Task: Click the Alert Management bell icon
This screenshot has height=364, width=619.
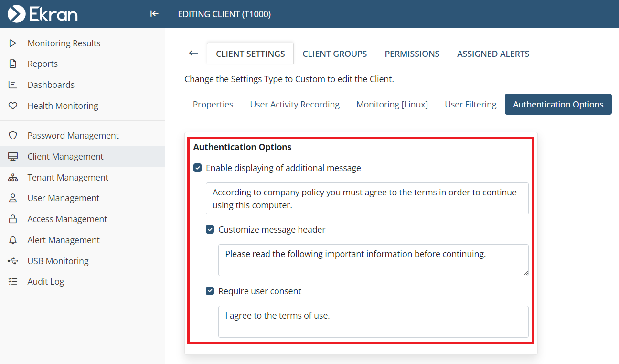Action: click(x=13, y=240)
